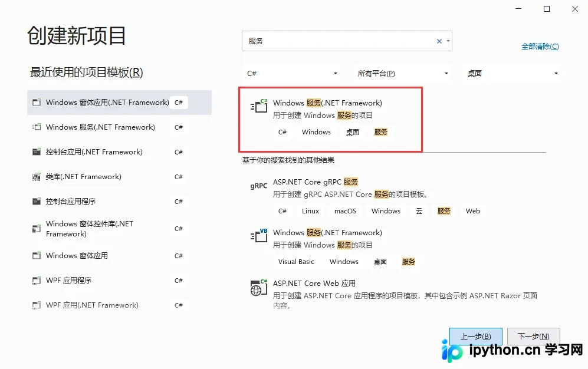
Task: Open the 所有平台 platform filter dropdown
Action: tap(402, 74)
